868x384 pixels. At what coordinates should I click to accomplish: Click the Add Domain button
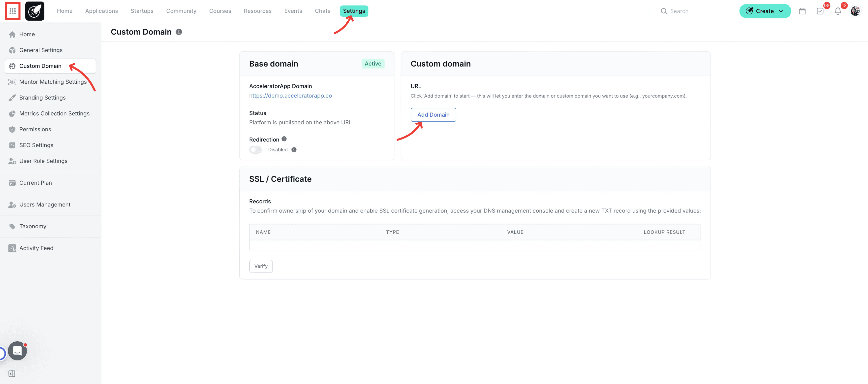click(x=433, y=115)
